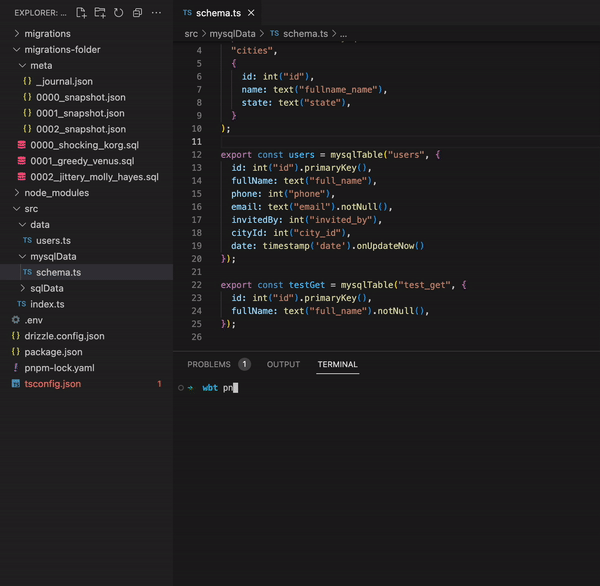The width and height of the screenshot is (600, 586).
Task: Switch to the OUTPUT panel tab
Action: coord(283,365)
